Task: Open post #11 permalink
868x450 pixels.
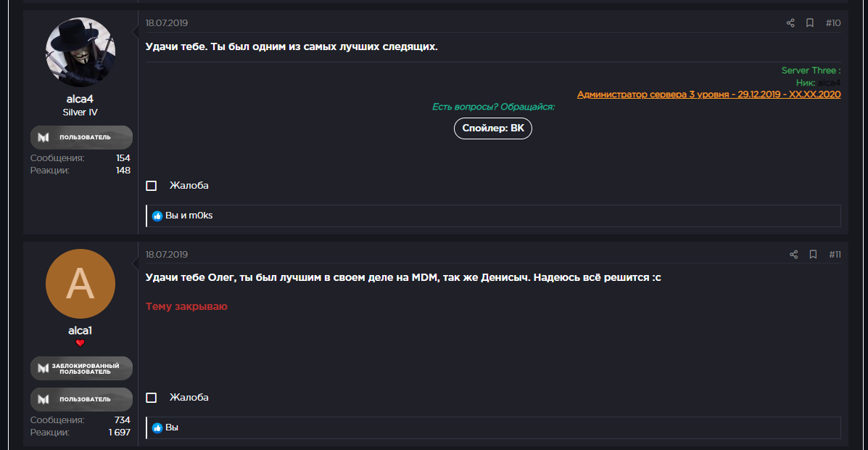Action: click(x=835, y=255)
